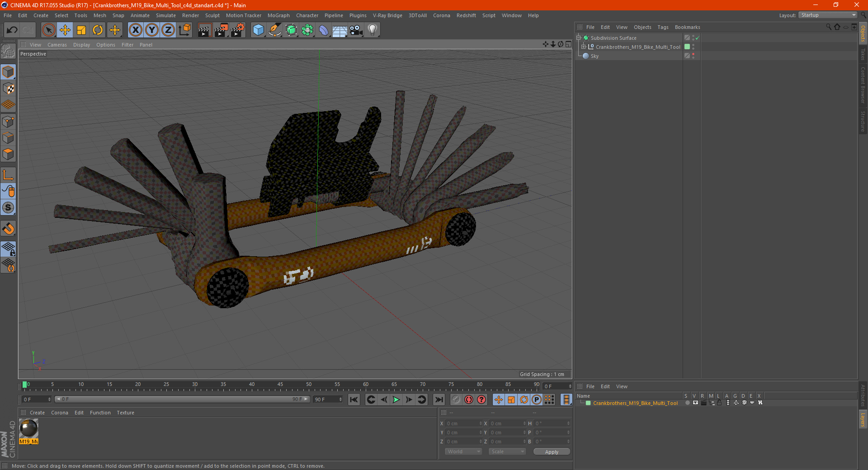
Task: Select the Sky object
Action: click(x=594, y=56)
